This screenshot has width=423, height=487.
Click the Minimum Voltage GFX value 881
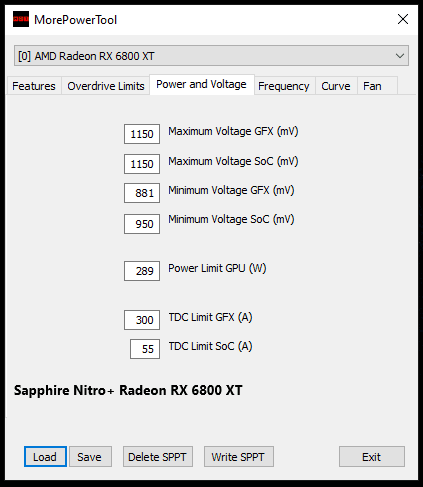click(142, 193)
